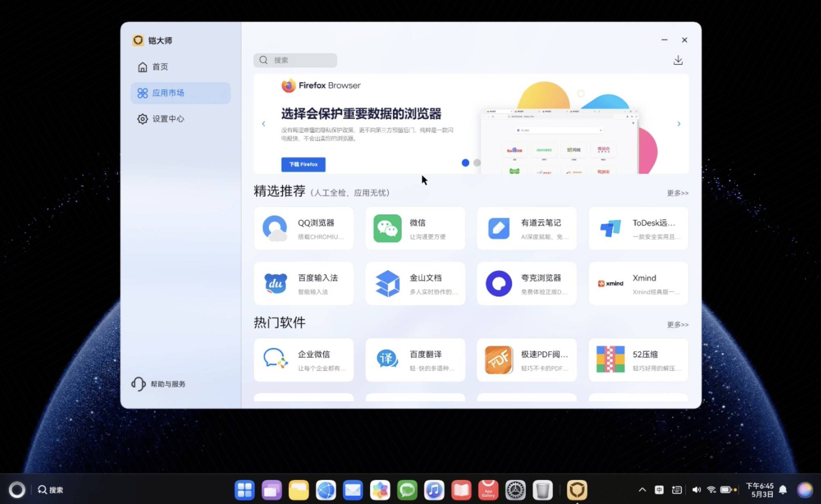Click the 鲁大师 shield icon in the dock
The width and height of the screenshot is (821, 504).
pos(577,490)
